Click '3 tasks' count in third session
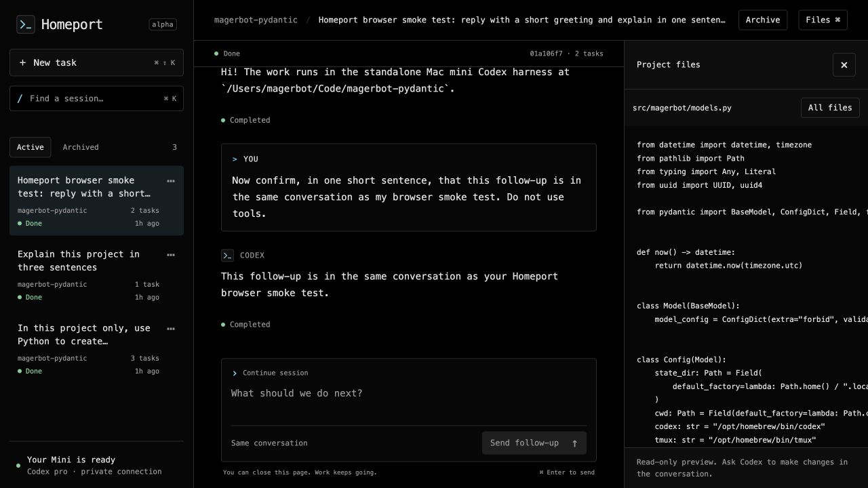The image size is (868, 488). pos(145,359)
